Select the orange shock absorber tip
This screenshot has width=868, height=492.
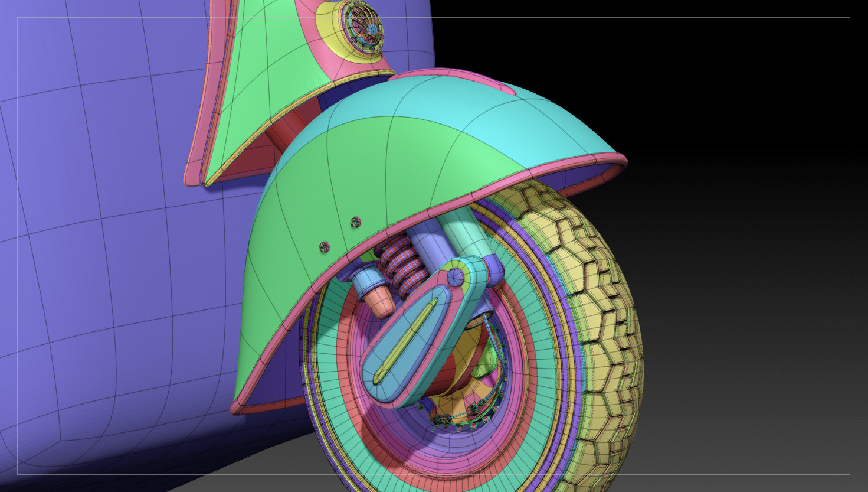click(379, 302)
